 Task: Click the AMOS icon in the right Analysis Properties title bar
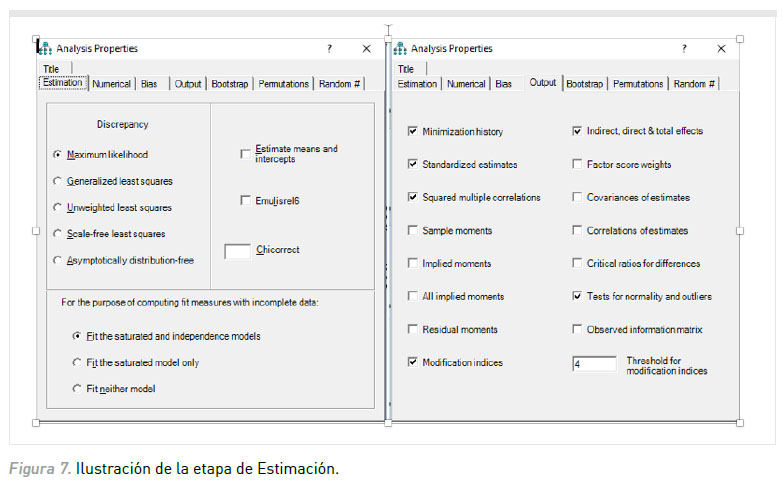point(400,48)
